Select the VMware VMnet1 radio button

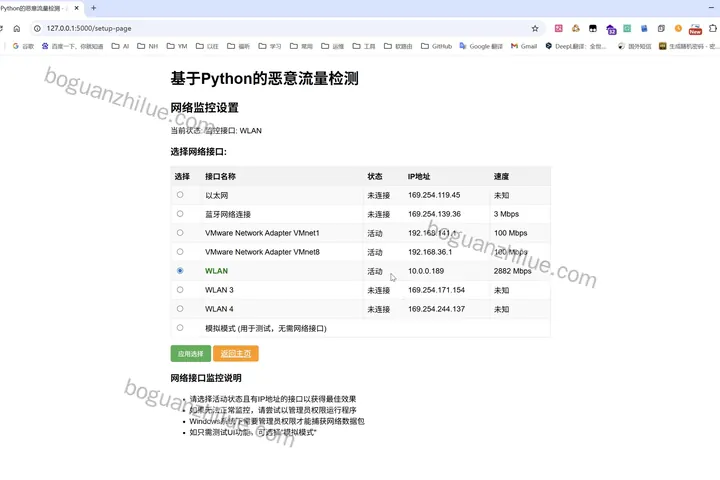(180, 232)
